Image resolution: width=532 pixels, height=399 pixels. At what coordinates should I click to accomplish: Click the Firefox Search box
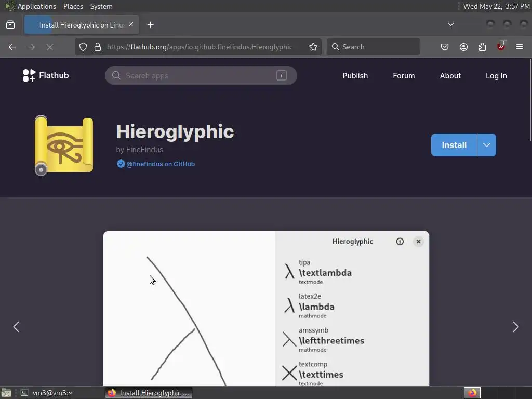point(373,47)
